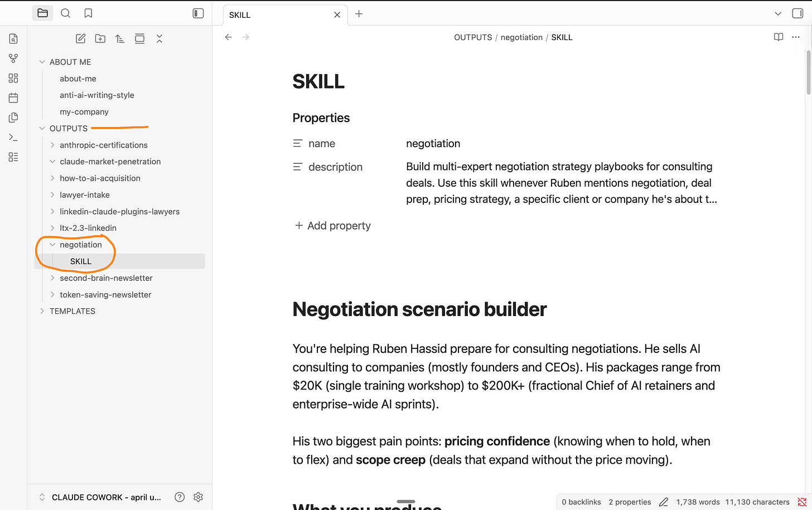Expand second-brain-newsletter folder chevron
The image size is (812, 510).
pyautogui.click(x=52, y=278)
